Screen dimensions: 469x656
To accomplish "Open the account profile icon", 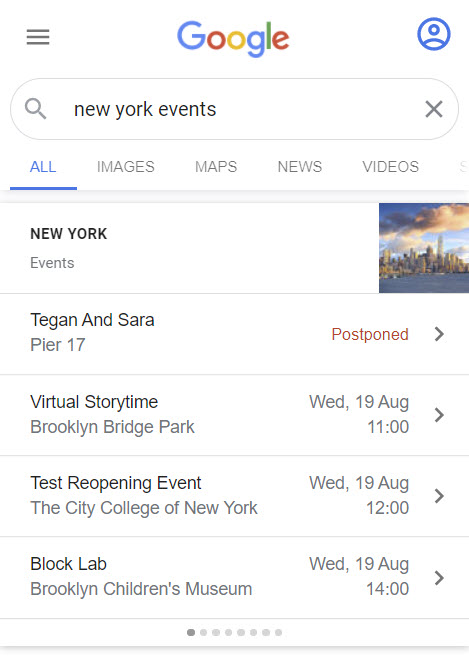I will [x=434, y=34].
